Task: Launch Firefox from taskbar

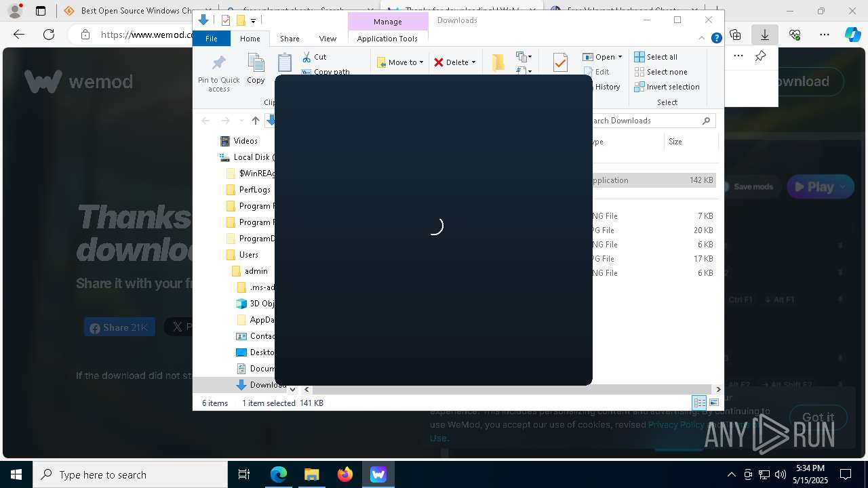Action: (345, 474)
